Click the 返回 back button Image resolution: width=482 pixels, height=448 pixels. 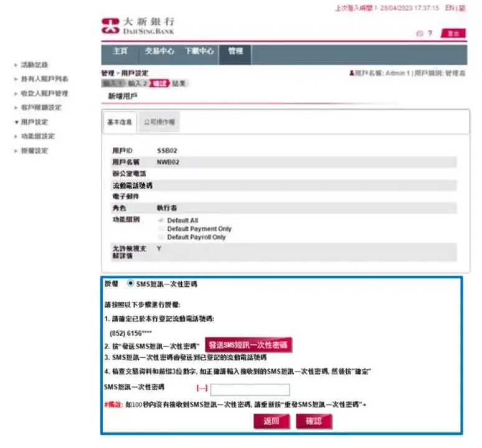click(272, 421)
